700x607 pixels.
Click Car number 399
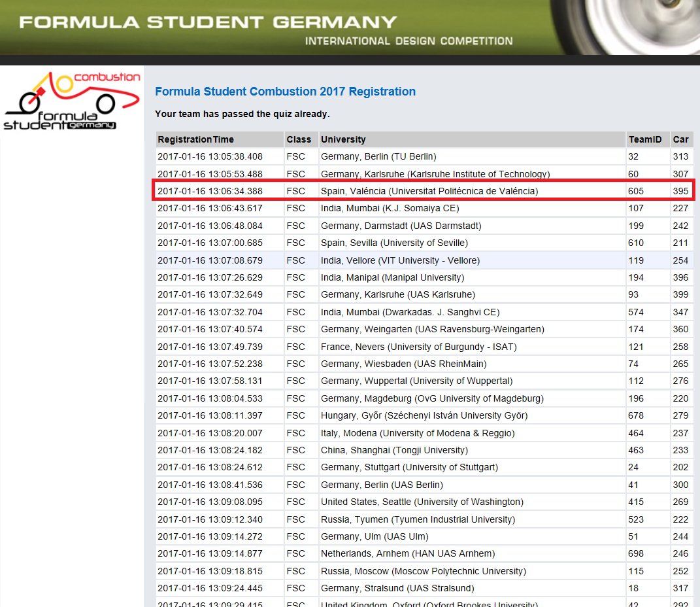tap(680, 295)
